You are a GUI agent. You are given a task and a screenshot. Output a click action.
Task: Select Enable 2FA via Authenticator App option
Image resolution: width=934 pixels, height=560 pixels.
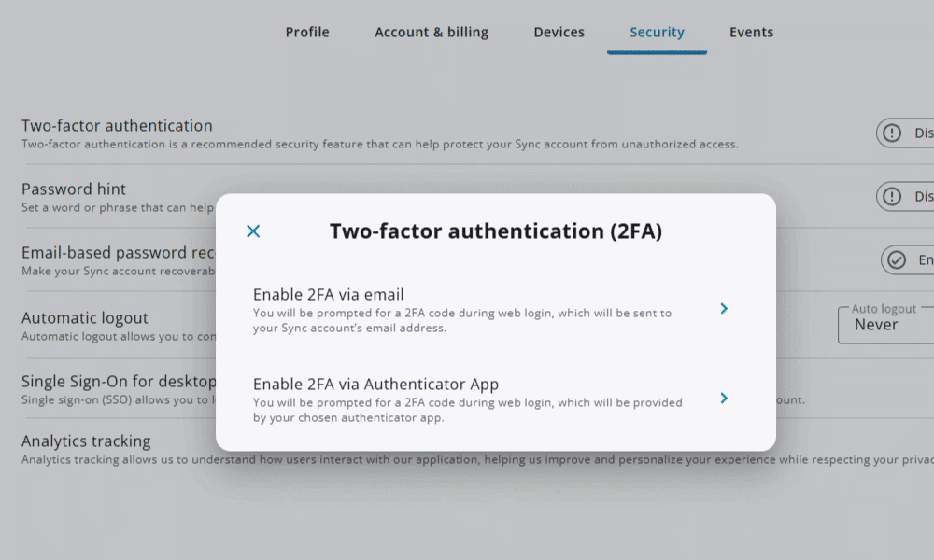[x=467, y=399]
